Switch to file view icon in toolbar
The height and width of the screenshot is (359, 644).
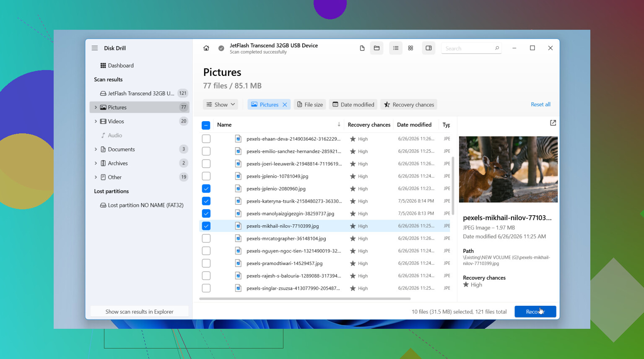tap(362, 48)
